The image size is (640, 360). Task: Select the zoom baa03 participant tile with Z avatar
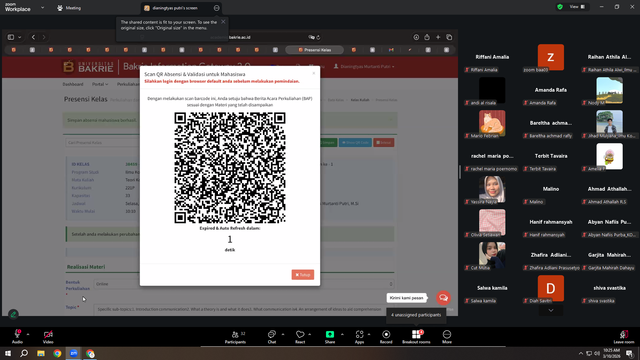pos(551,58)
